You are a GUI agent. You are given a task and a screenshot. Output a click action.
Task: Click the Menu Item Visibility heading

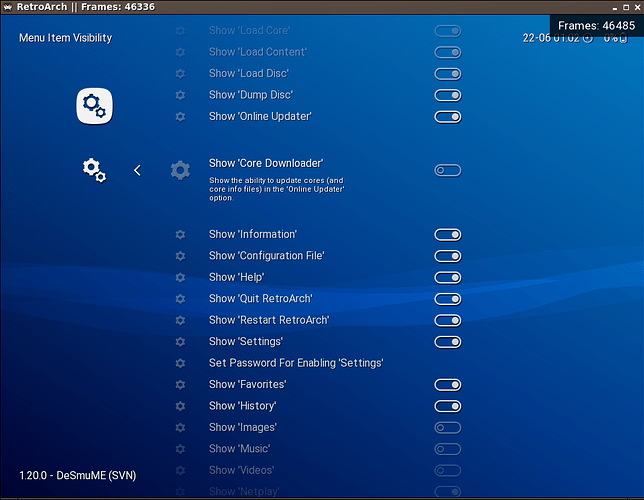(65, 38)
